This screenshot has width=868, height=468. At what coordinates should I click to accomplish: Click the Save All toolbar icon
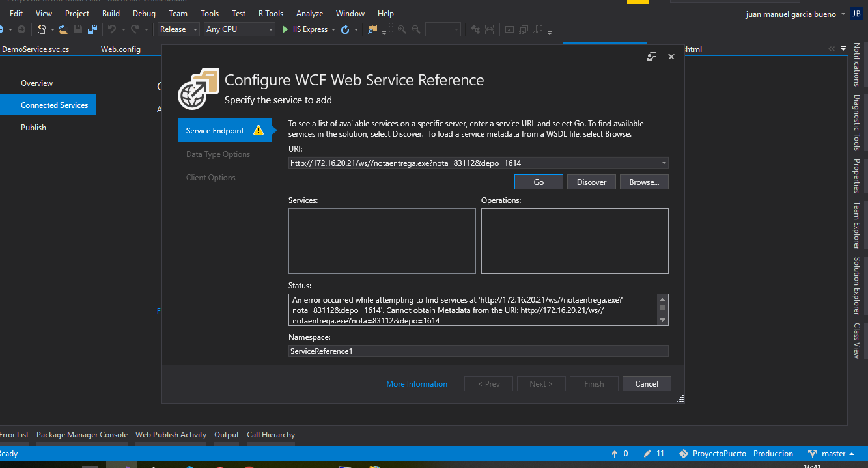(x=92, y=29)
